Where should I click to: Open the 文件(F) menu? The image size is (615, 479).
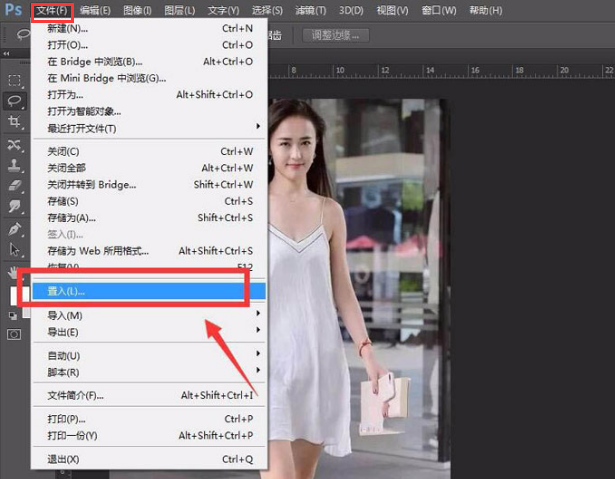coord(52,10)
